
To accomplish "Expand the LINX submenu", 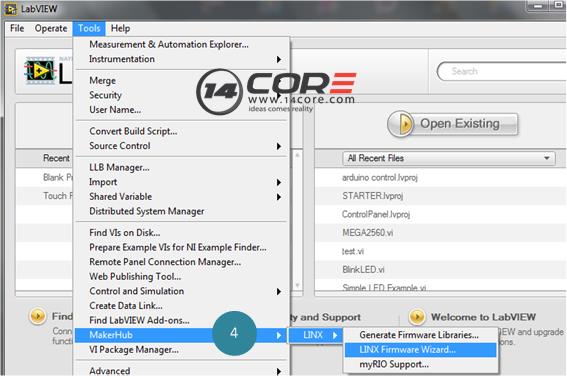I will tap(315, 335).
